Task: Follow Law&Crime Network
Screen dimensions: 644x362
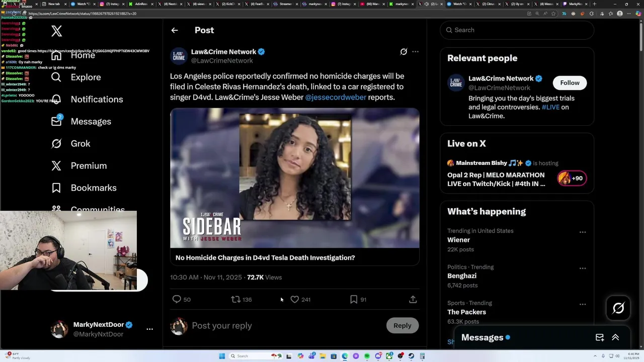Action: (570, 83)
